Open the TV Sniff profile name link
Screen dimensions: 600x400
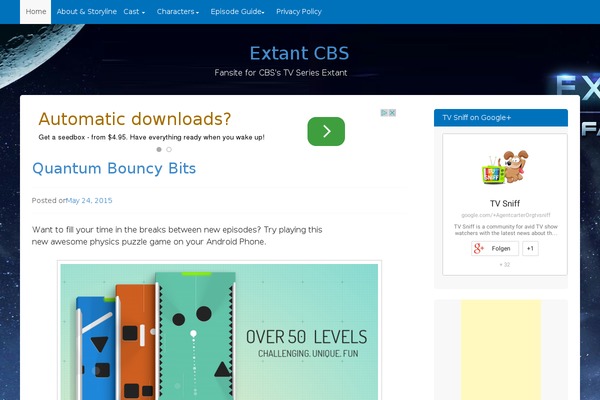coord(505,203)
